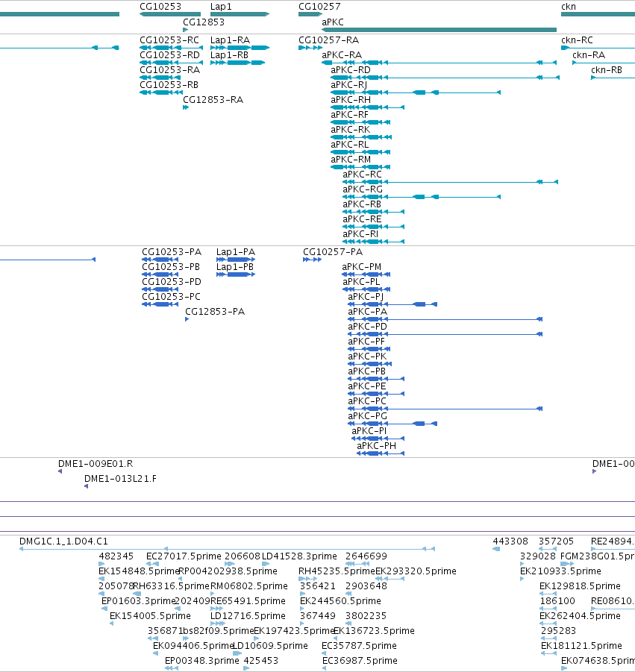This screenshot has height=672, width=635.
Task: Click the aPKC-RK transcript label
Action: 350,130
